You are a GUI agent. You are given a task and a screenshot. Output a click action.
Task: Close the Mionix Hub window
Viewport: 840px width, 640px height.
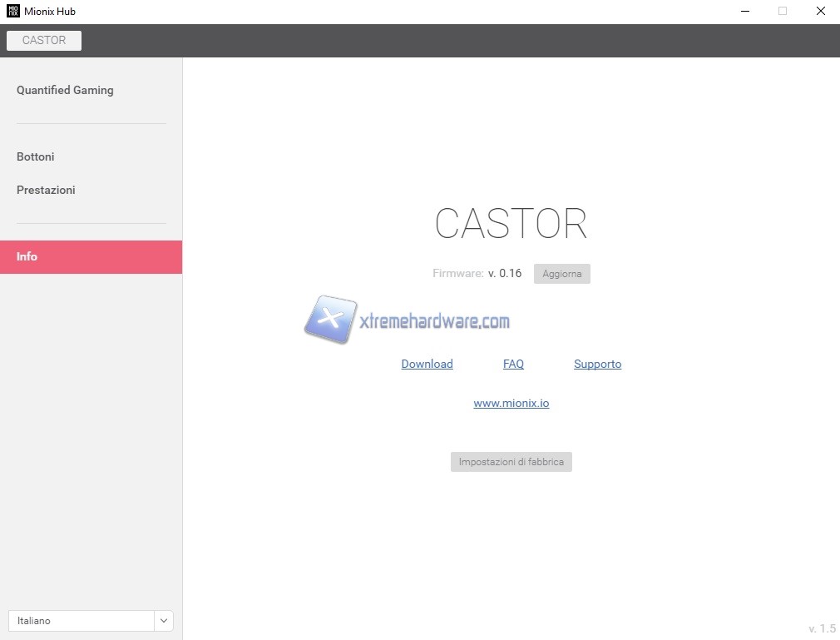coord(820,12)
